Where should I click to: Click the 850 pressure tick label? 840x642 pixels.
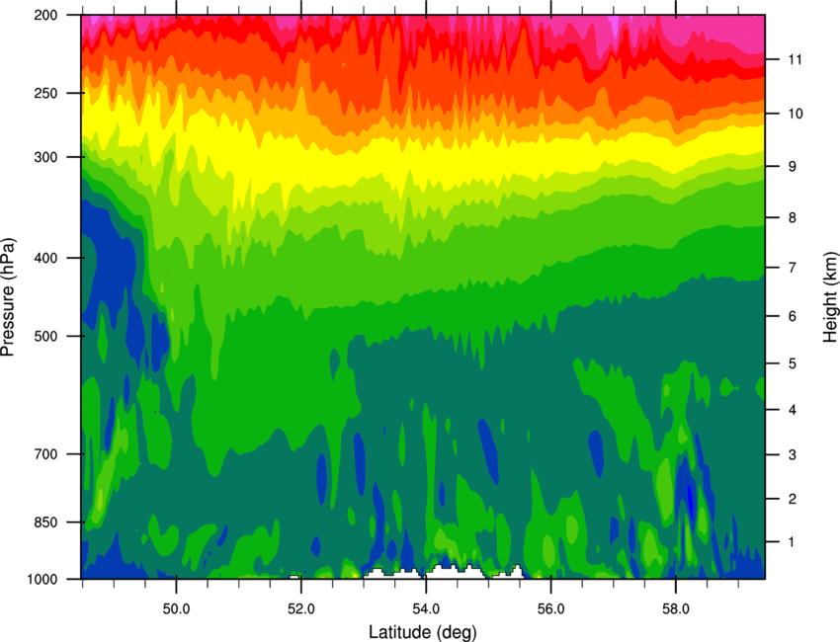pos(45,522)
